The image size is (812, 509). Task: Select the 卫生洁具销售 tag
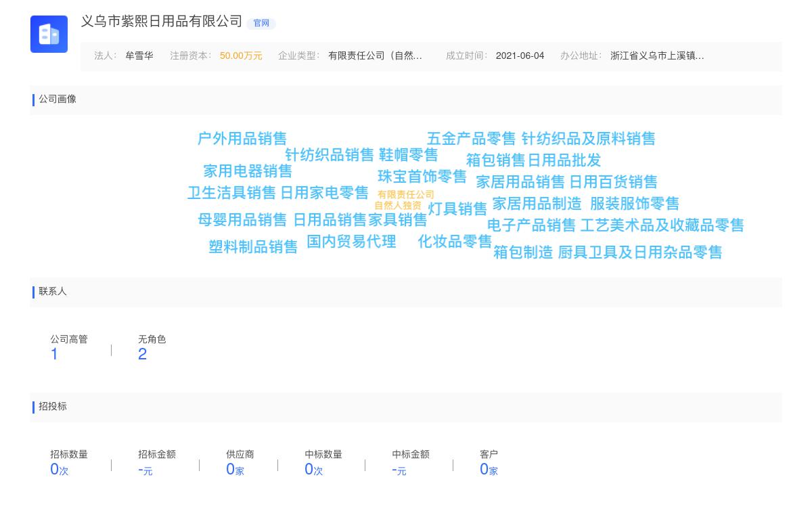(231, 193)
